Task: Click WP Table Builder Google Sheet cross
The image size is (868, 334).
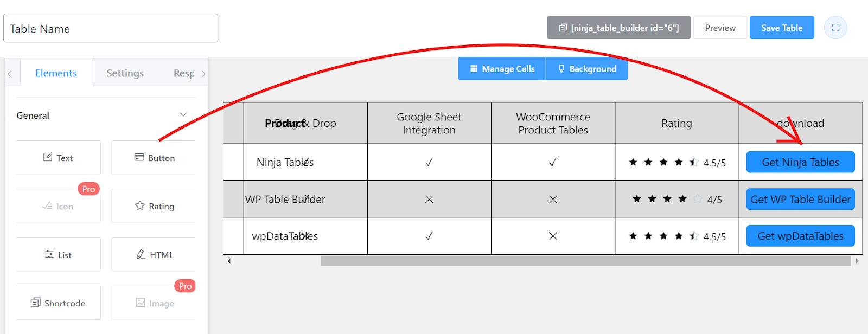Action: pyautogui.click(x=429, y=199)
